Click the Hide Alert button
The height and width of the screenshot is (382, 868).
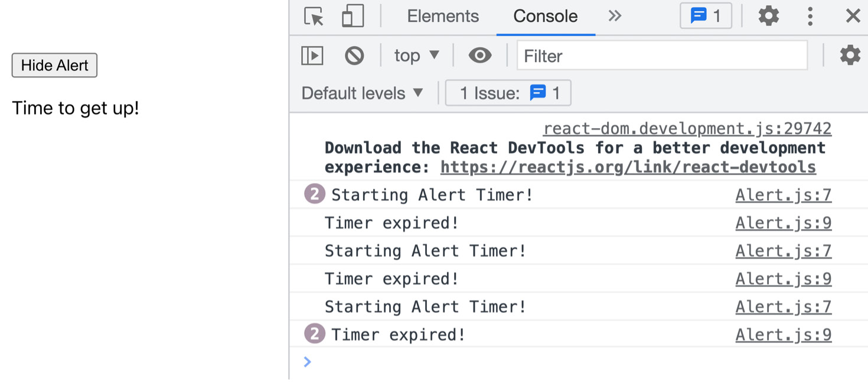[x=54, y=66]
